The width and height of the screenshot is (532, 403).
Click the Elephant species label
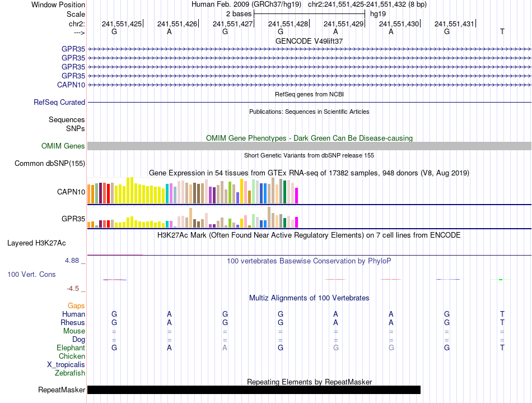click(71, 348)
